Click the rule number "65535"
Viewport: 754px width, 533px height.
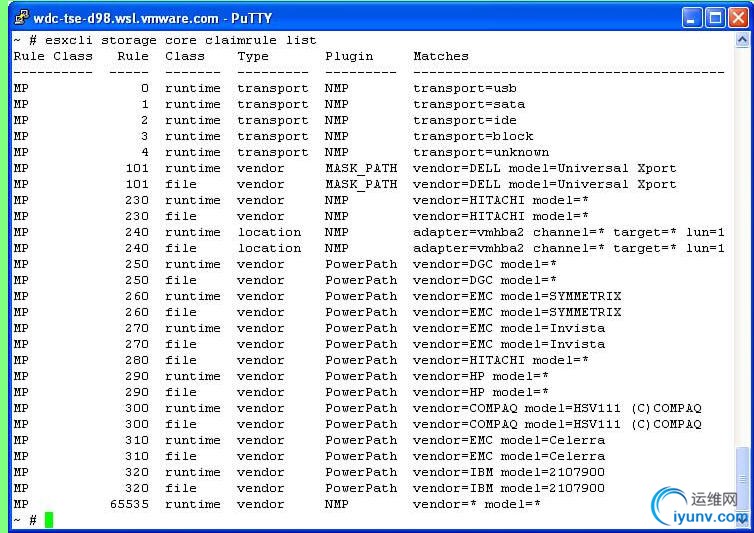(129, 504)
